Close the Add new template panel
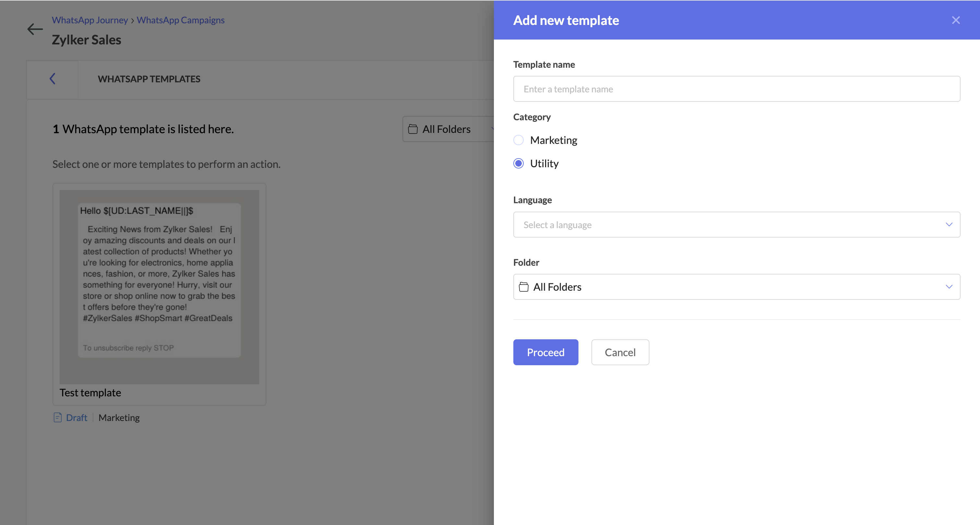The height and width of the screenshot is (525, 980). tap(956, 20)
